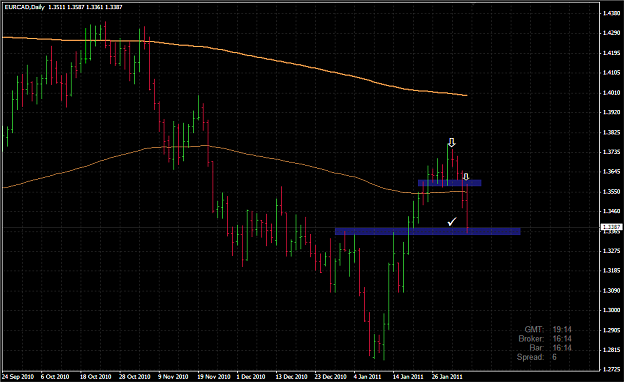Click the 4 Jan 2011 date label
Viewport: 625px width, 383px height.
click(x=368, y=377)
